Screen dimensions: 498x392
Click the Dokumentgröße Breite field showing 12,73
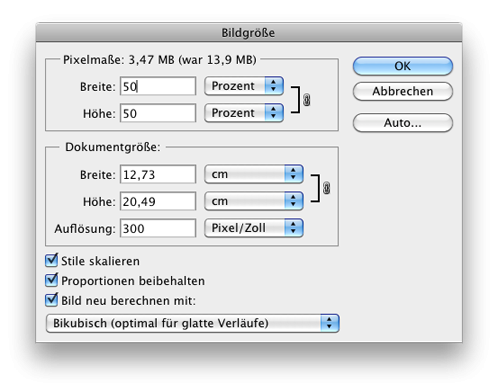[158, 174]
